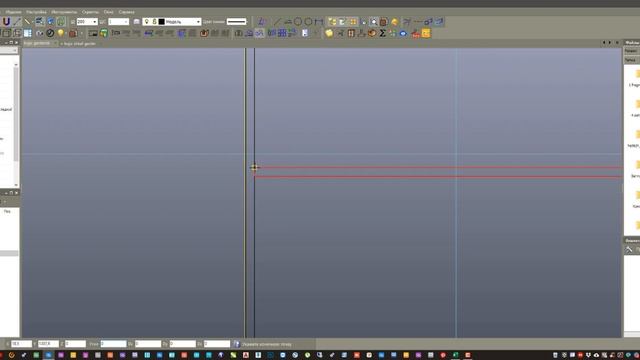The image size is (640, 360).
Task: Open the dropdown showing value "1"
Action: [126, 22]
